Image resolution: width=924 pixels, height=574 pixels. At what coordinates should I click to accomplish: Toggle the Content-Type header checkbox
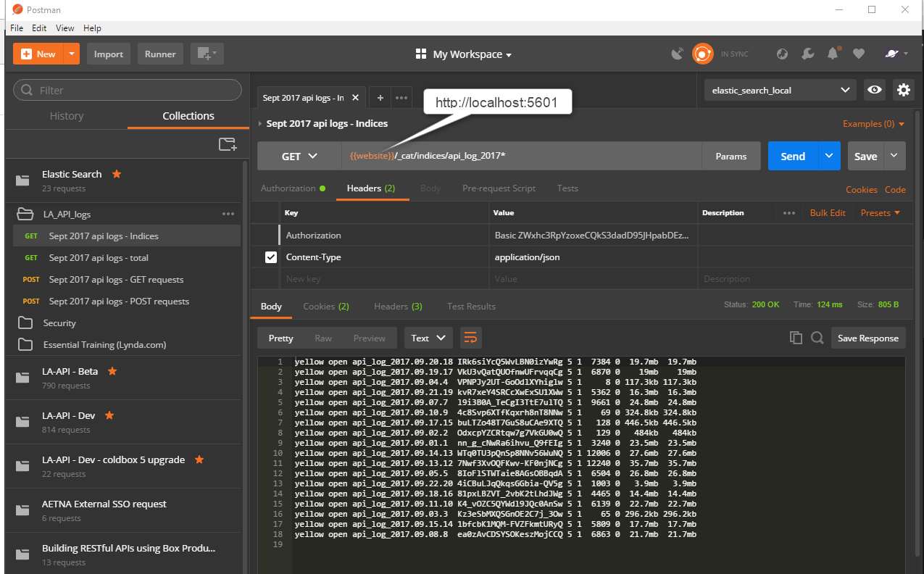271,257
